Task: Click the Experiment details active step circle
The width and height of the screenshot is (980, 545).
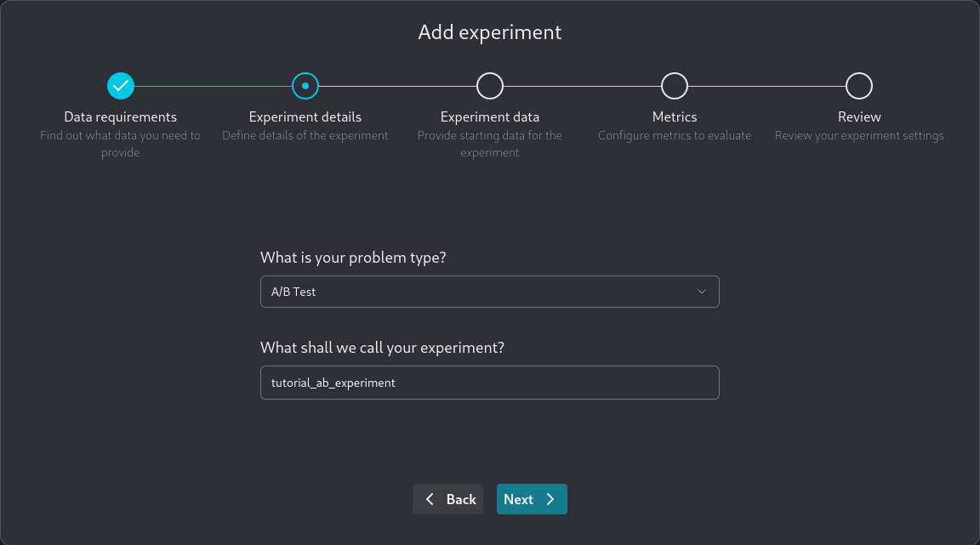Action: (x=305, y=86)
